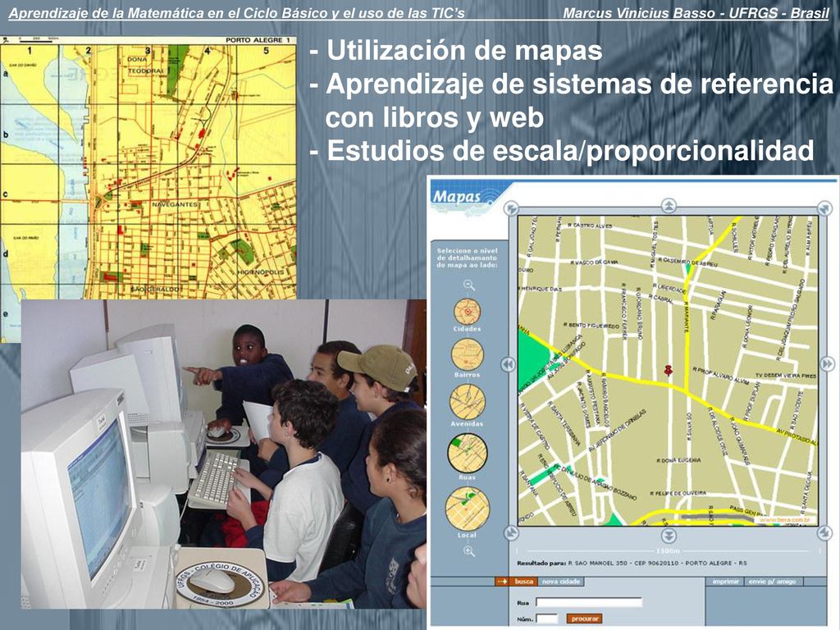Viewport: 840px width, 630px height.
Task: Click the Aprendizaje de la Matemática header title
Action: tap(237, 13)
